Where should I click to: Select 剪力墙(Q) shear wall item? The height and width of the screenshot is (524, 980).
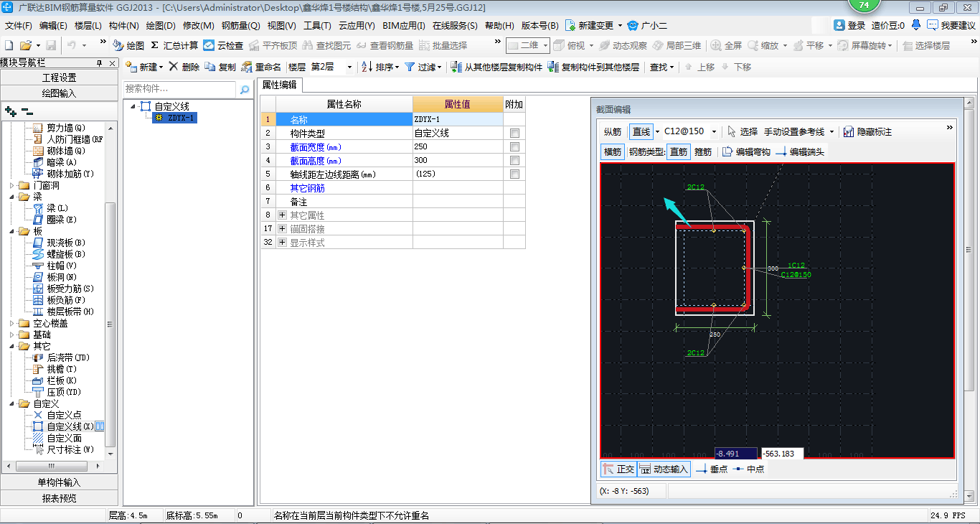pyautogui.click(x=66, y=128)
